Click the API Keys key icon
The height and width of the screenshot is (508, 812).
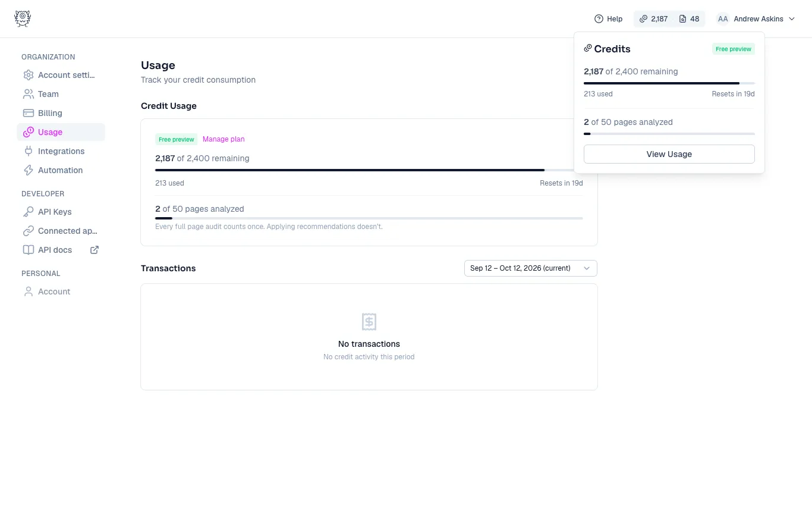28,212
